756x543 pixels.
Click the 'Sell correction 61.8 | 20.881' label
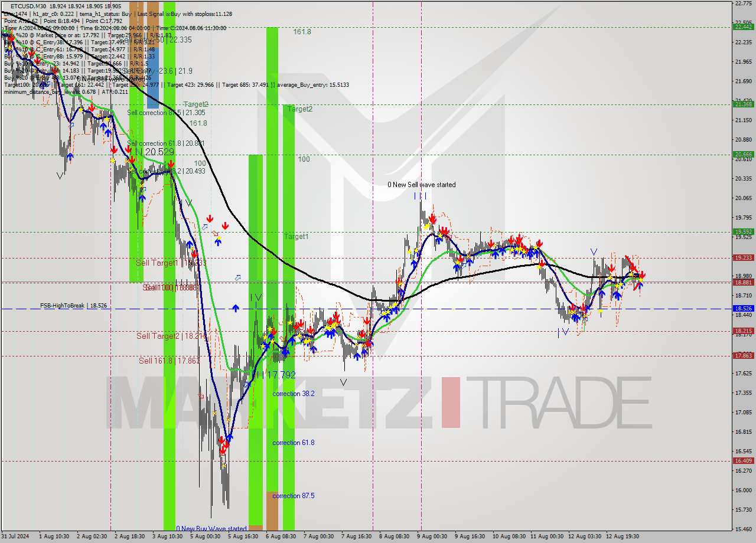[166, 143]
